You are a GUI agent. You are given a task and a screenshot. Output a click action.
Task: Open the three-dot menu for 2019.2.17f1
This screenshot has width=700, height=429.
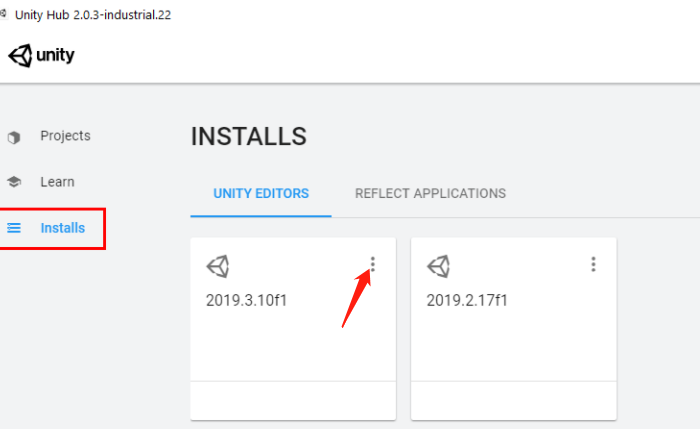click(593, 264)
